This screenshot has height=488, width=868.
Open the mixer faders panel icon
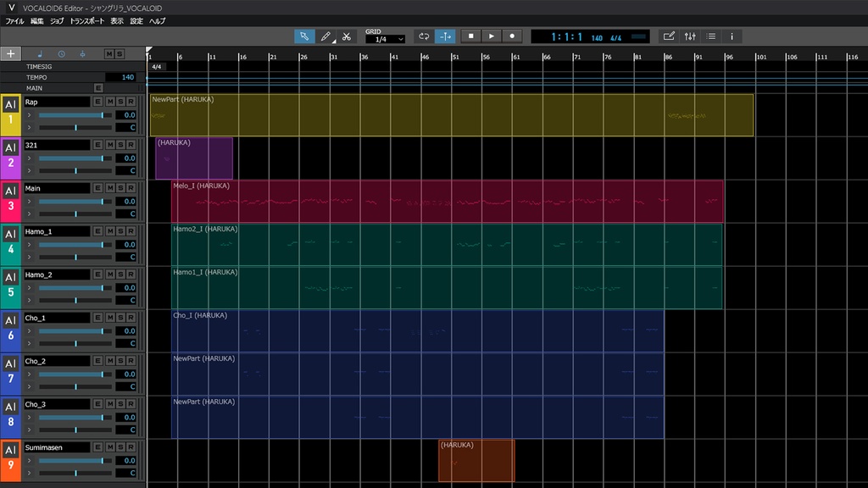[x=691, y=36]
